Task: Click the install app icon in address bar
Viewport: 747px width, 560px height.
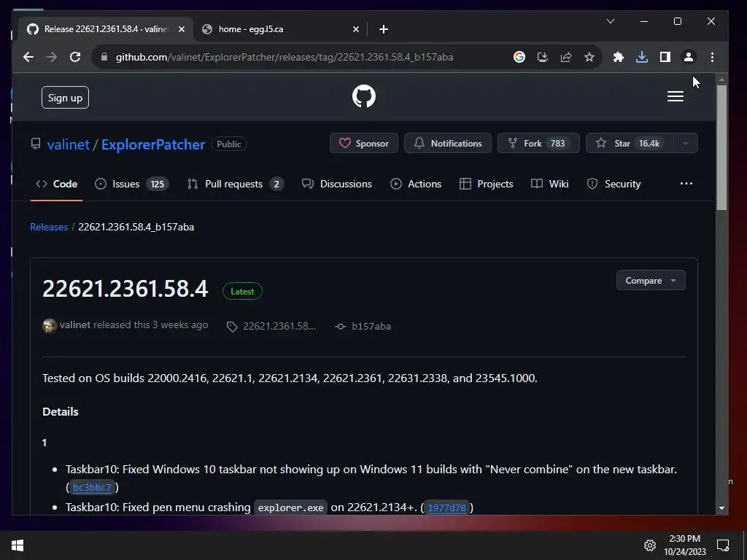Action: [543, 57]
